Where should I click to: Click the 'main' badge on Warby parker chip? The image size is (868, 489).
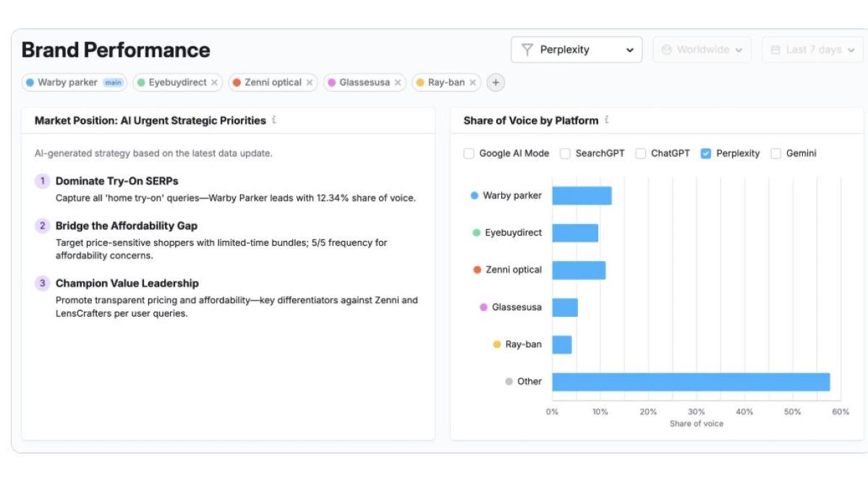113,82
